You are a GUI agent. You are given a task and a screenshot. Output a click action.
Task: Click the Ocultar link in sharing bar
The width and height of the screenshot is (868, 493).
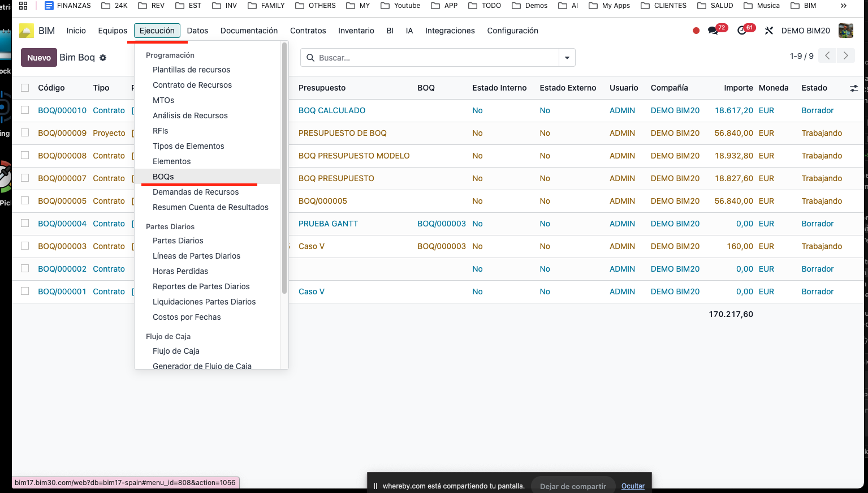click(633, 486)
